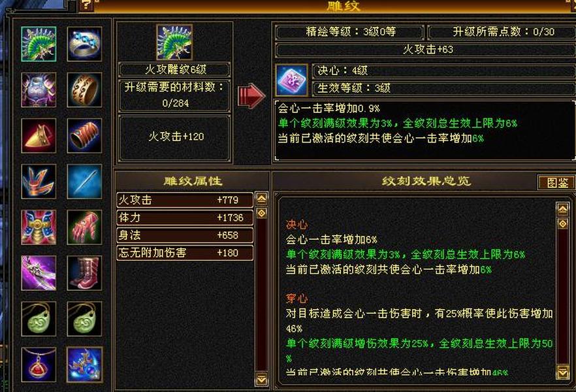Click the red upgrade arrow button
This screenshot has width=576, height=392.
click(x=251, y=95)
